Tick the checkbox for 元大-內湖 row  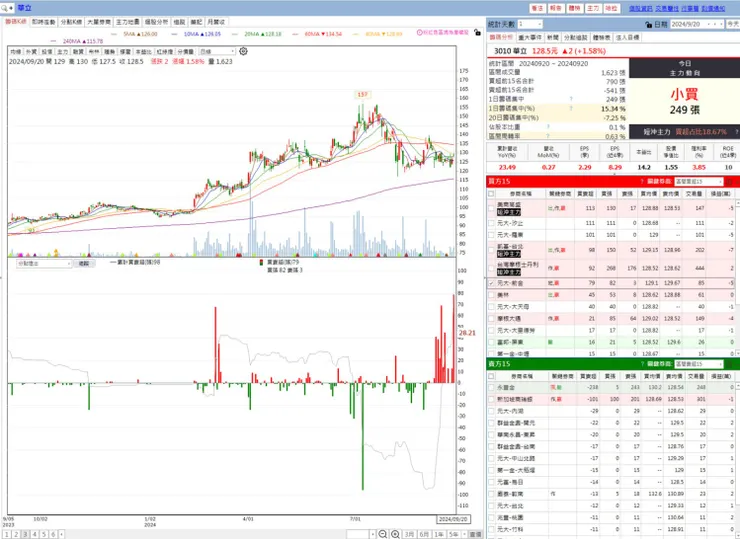tap(491, 411)
